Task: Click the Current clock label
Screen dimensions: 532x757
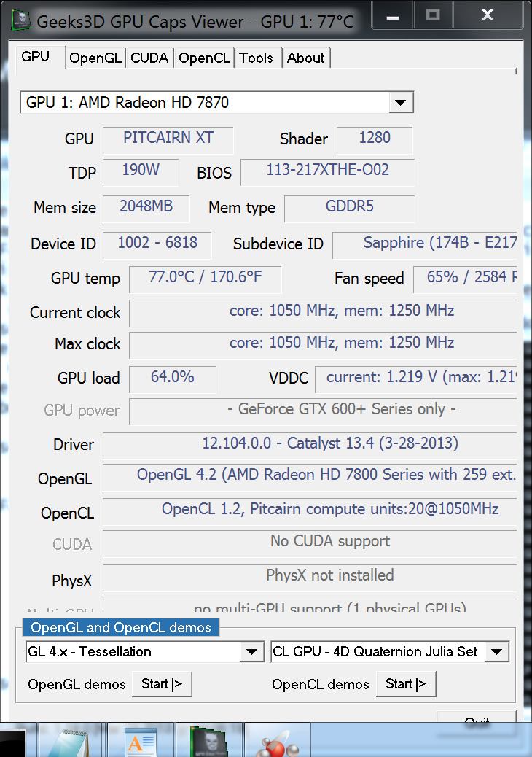Action: pyautogui.click(x=75, y=313)
